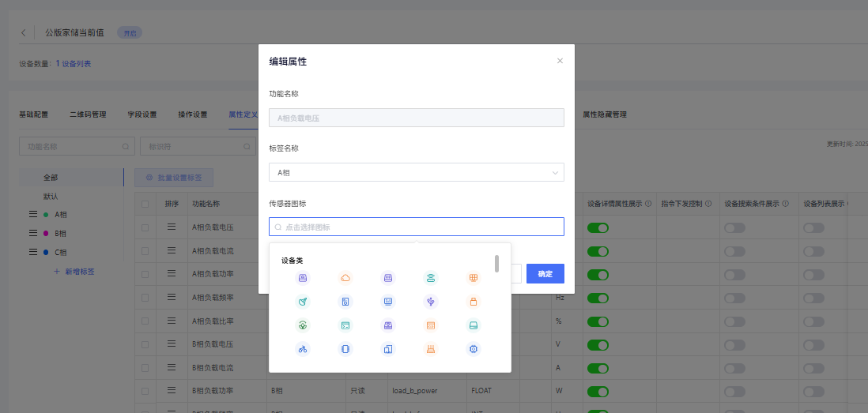Click the 新增标签 add label link
This screenshot has width=868, height=413.
click(74, 272)
